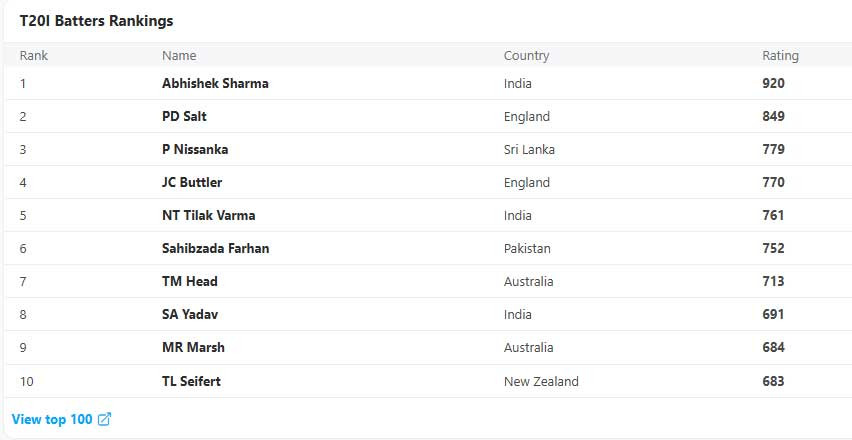852x440 pixels.
Task: Click the 920 rating value
Action: pyautogui.click(x=773, y=84)
